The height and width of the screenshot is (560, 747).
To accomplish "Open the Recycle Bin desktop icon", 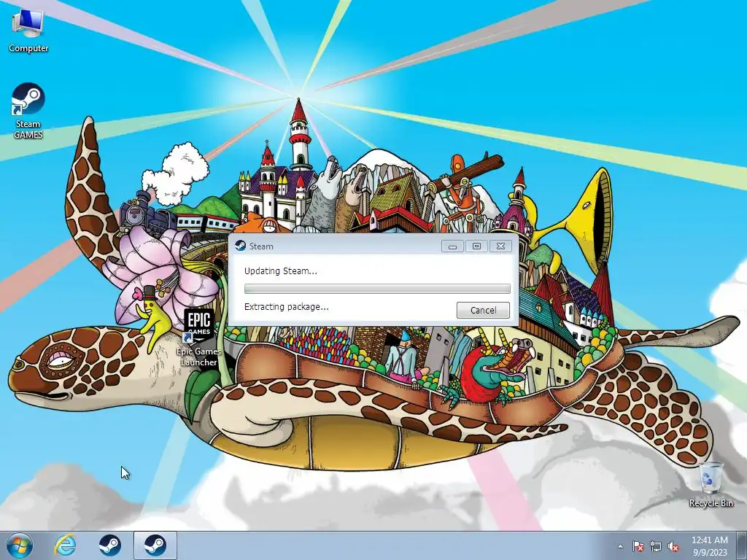I will [711, 485].
